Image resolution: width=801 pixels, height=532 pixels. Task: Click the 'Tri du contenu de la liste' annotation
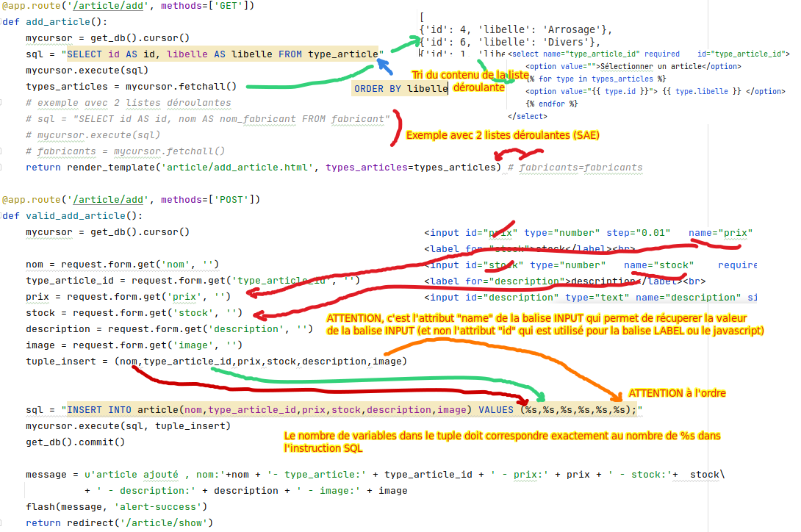[x=469, y=75]
